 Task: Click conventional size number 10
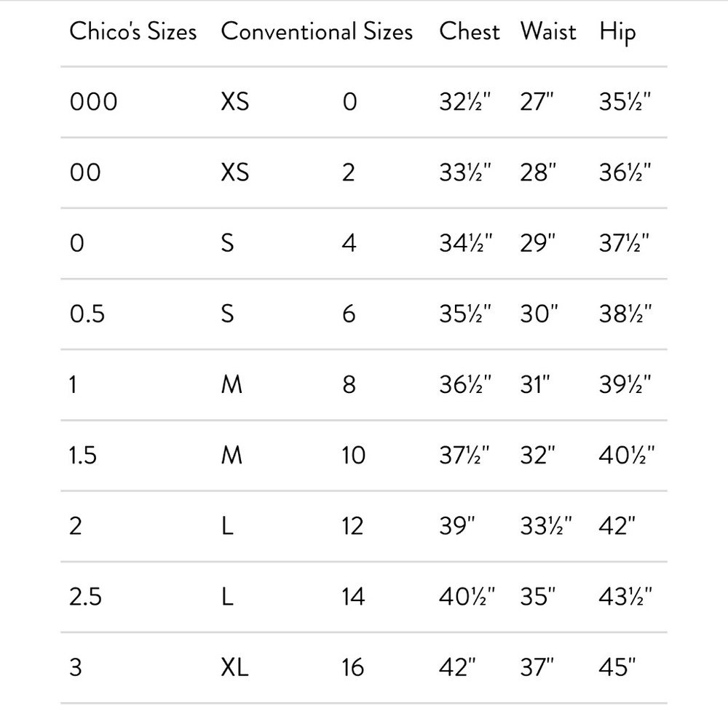[x=352, y=456]
